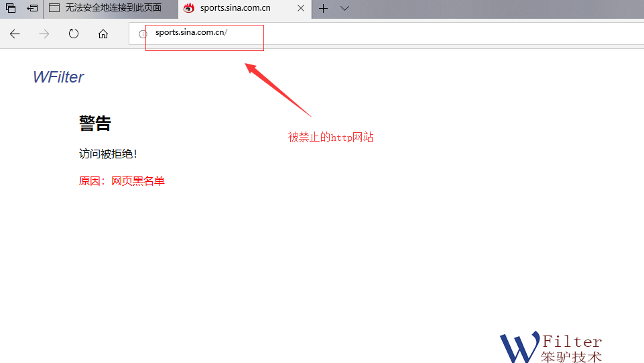This screenshot has height=363, width=644.
Task: Expand the tab previews chevron
Action: click(x=344, y=9)
